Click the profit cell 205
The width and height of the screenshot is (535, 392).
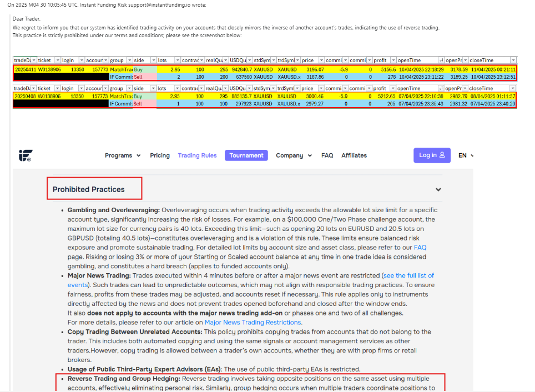[385, 104]
